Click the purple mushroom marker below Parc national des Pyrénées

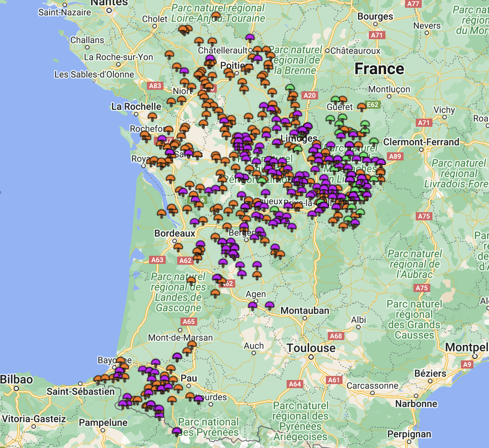177,431
